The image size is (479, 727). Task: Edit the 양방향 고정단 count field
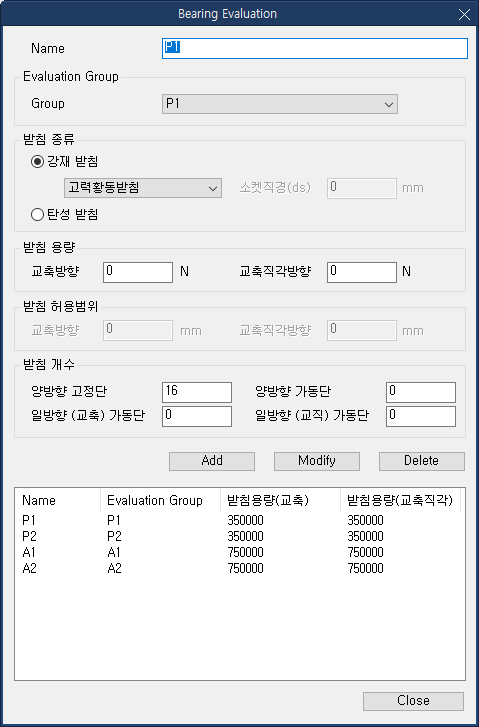pos(197,392)
